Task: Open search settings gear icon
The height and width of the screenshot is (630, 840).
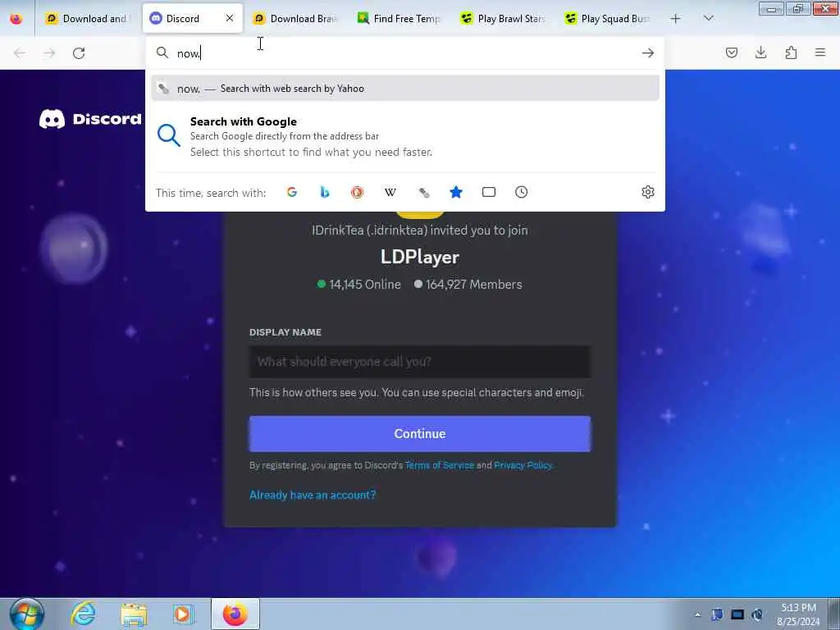Action: 648,192
